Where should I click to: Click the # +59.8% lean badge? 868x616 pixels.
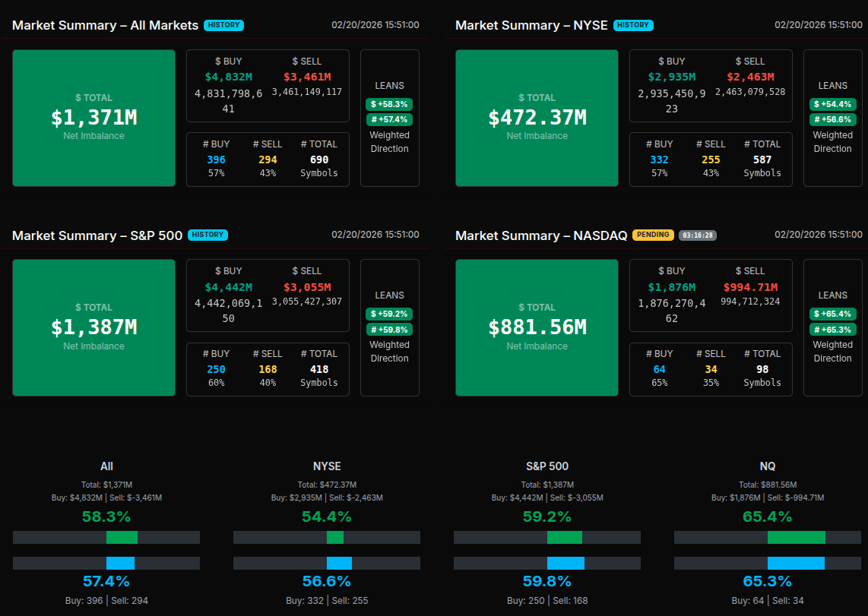coord(389,330)
